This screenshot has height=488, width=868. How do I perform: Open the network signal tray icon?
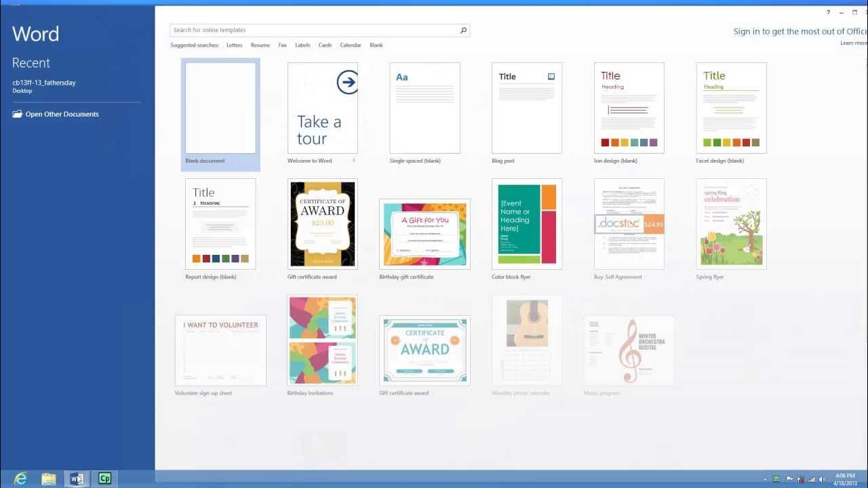(x=811, y=479)
